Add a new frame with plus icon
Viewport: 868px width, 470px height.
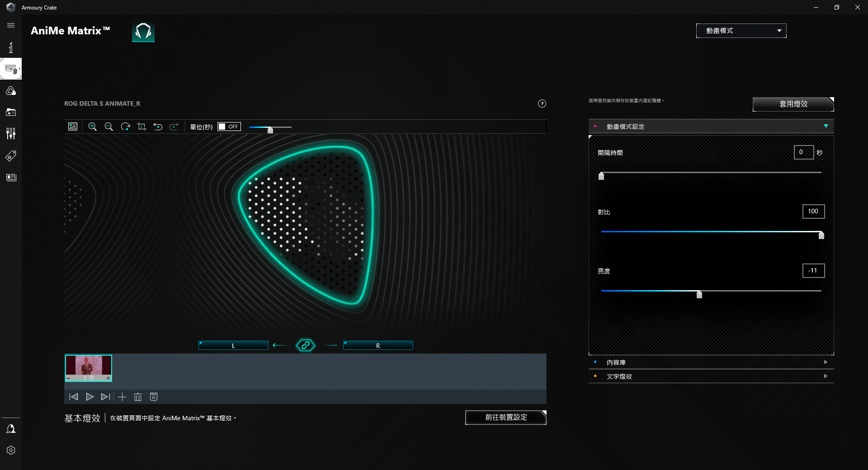(x=122, y=397)
